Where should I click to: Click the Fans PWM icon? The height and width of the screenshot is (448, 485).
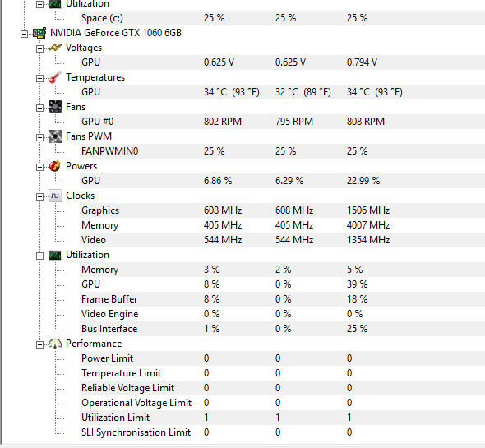coord(55,136)
